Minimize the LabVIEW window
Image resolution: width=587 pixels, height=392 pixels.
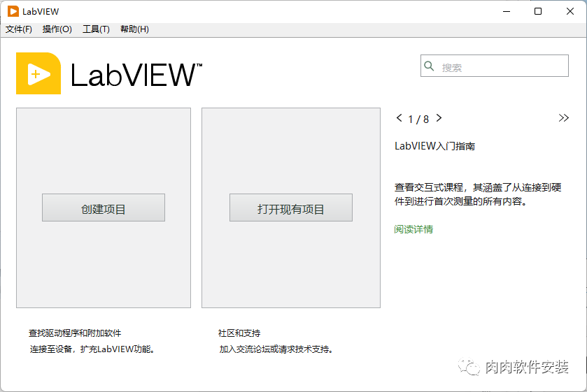pos(507,11)
